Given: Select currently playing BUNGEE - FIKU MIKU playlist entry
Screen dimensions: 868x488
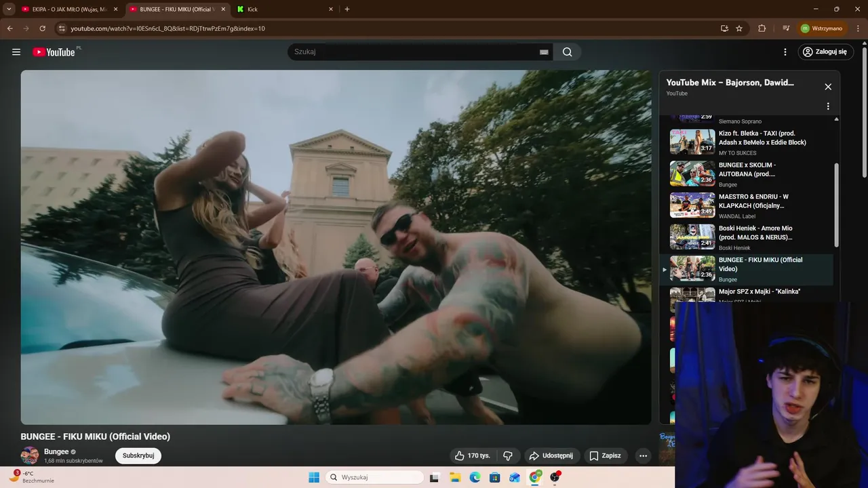Looking at the screenshot, I should click(746, 269).
